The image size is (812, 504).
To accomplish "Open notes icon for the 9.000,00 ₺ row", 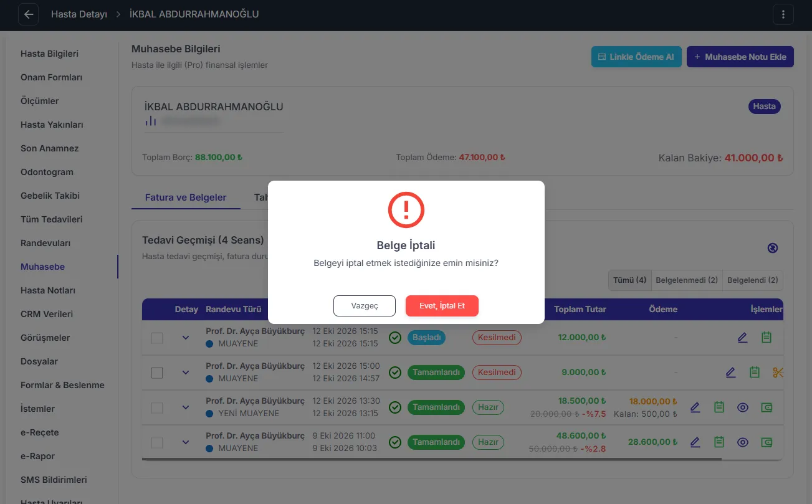I will 755,373.
